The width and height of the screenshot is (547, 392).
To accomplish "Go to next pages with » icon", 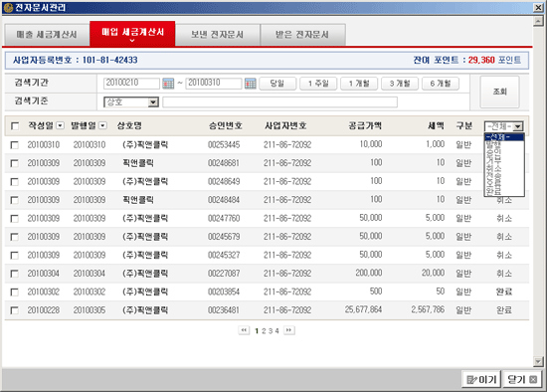I will tap(288, 330).
